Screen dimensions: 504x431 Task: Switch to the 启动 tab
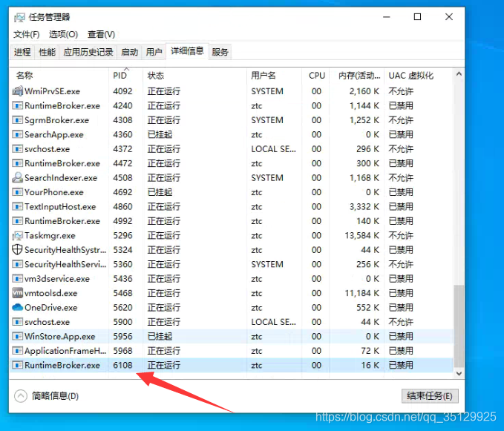point(130,52)
